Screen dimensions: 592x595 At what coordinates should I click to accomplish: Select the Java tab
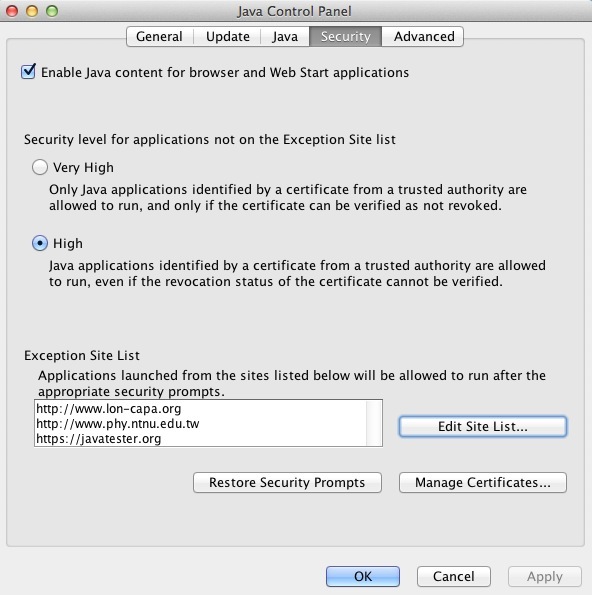(285, 36)
